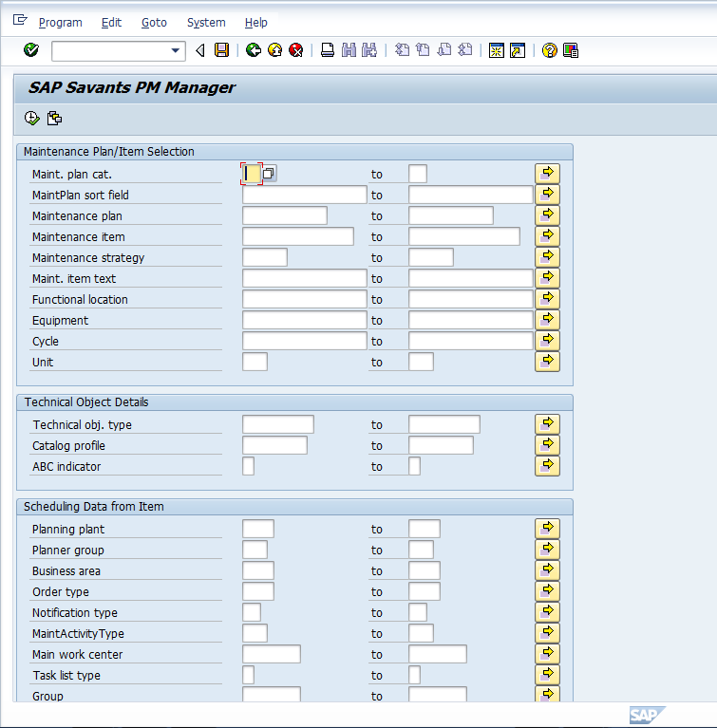
Task: Click the Save floppy disk icon
Action: [x=221, y=50]
